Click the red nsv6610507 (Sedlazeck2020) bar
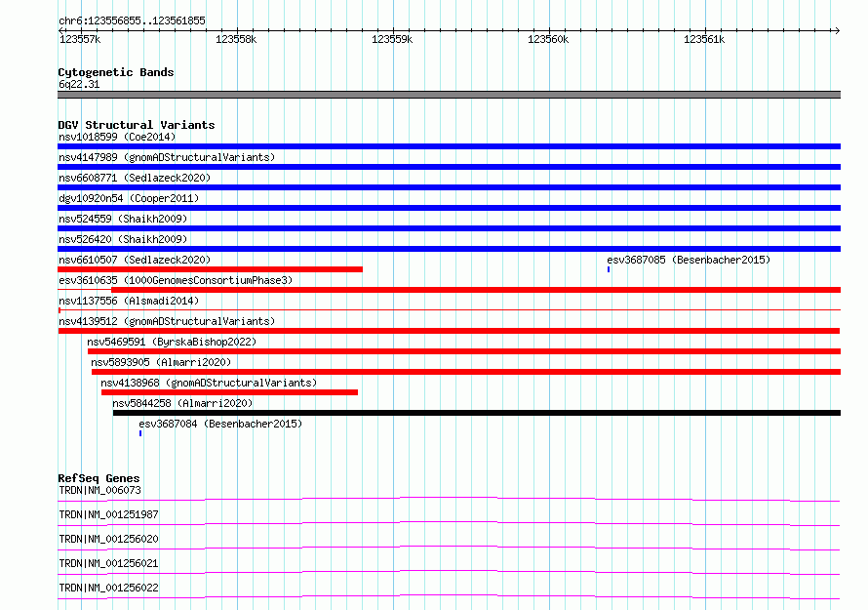 [210, 269]
